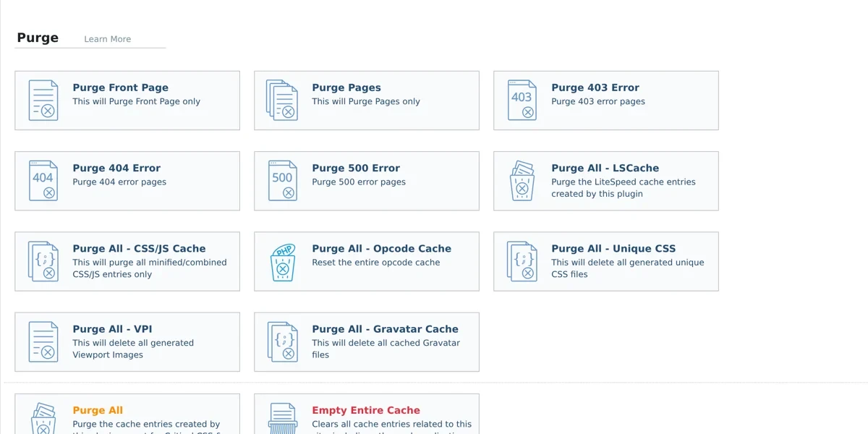Choose Purge All - Unique CSS title
868x434 pixels.
613,248
